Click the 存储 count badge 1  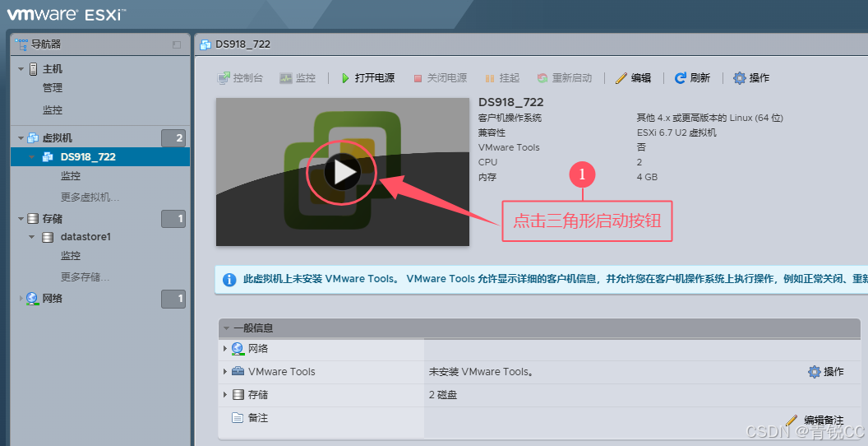tap(173, 220)
